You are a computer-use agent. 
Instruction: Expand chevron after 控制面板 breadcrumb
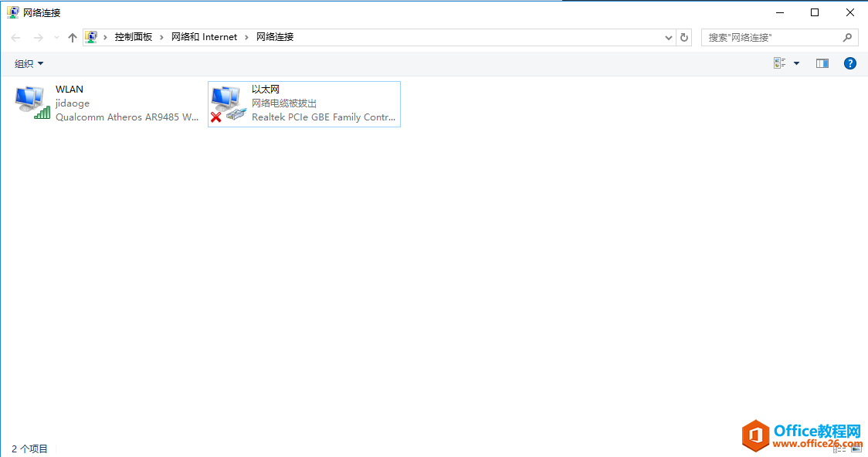point(161,37)
